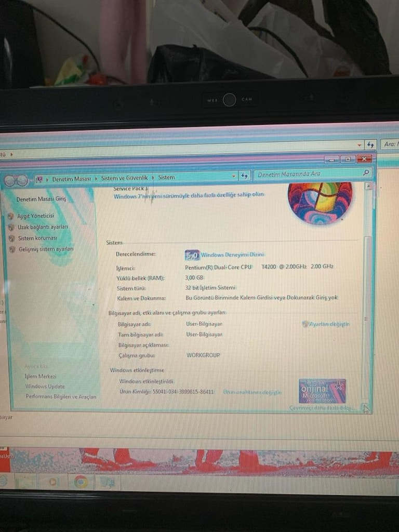Expand the arrow after Sistem ve Güvenlik
The width and height of the screenshot is (399, 532).
[x=153, y=178]
